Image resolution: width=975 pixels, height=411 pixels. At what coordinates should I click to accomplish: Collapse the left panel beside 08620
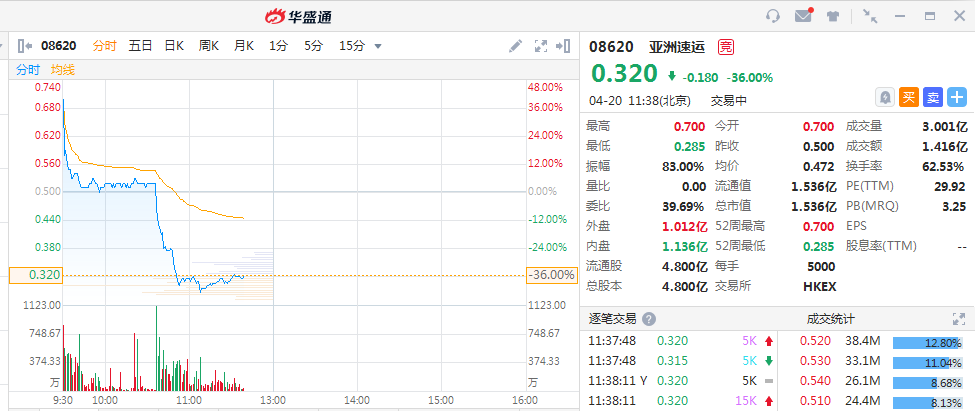(x=24, y=45)
